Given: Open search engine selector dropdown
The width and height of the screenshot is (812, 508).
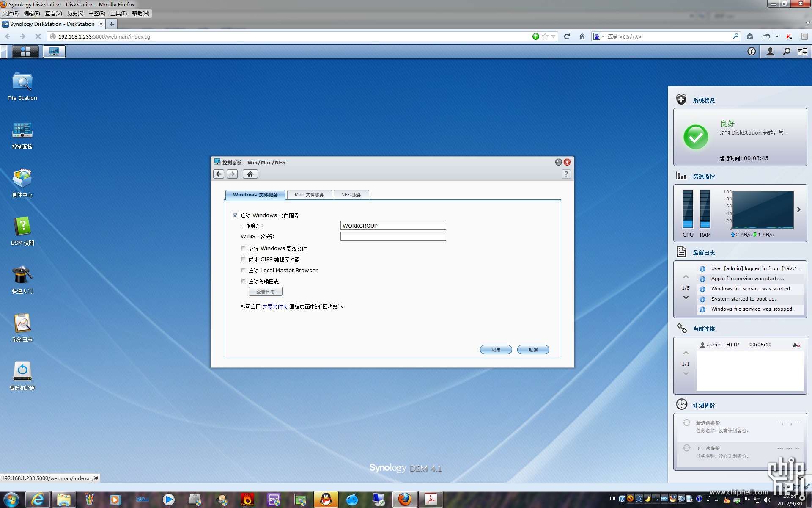Looking at the screenshot, I should pos(598,36).
